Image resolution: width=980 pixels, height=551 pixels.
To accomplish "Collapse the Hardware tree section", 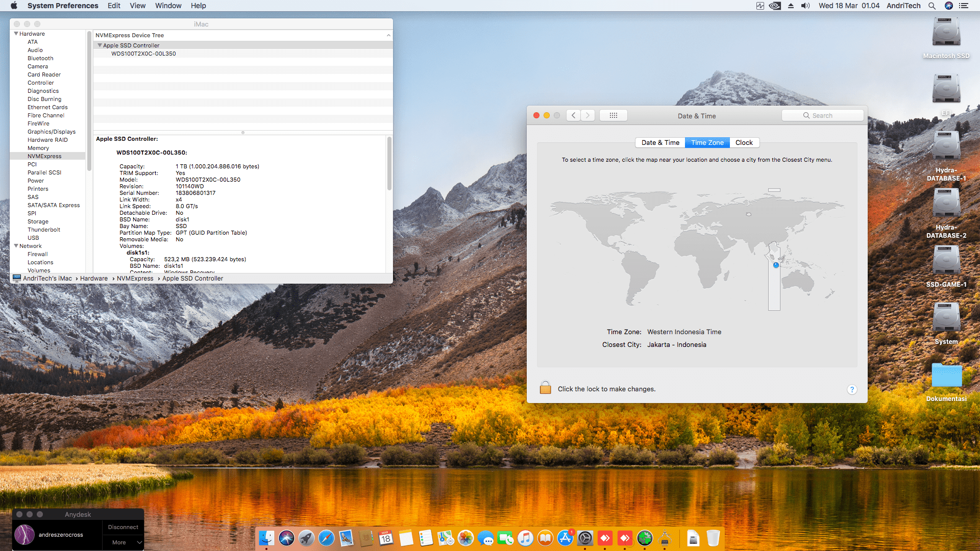I will pyautogui.click(x=16, y=34).
